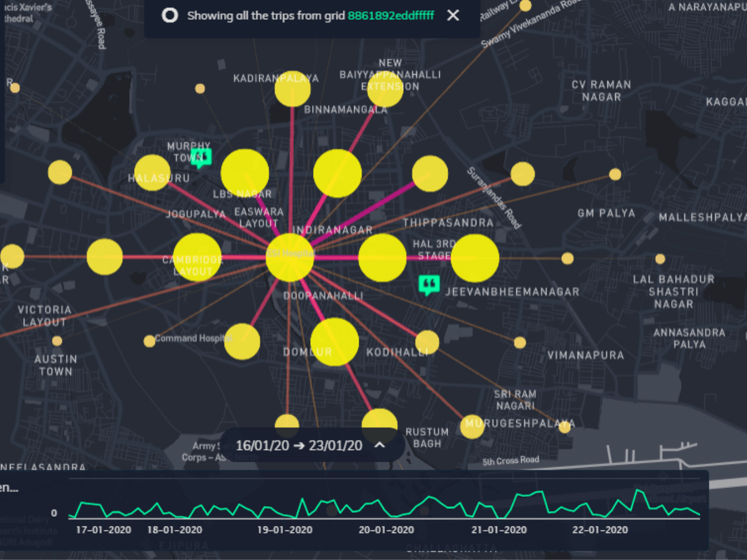Click the DOOPANAHALLI map label
This screenshot has height=560, width=747.
[x=323, y=296]
